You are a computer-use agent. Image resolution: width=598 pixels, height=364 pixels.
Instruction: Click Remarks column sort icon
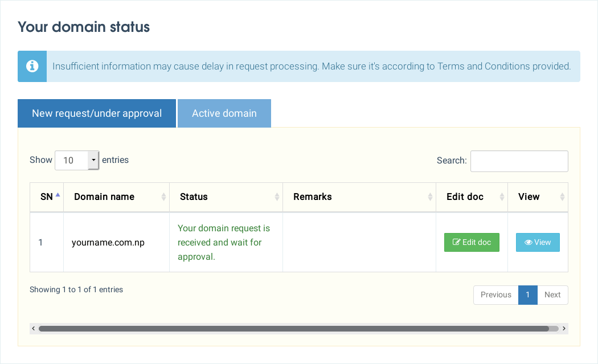point(431,197)
